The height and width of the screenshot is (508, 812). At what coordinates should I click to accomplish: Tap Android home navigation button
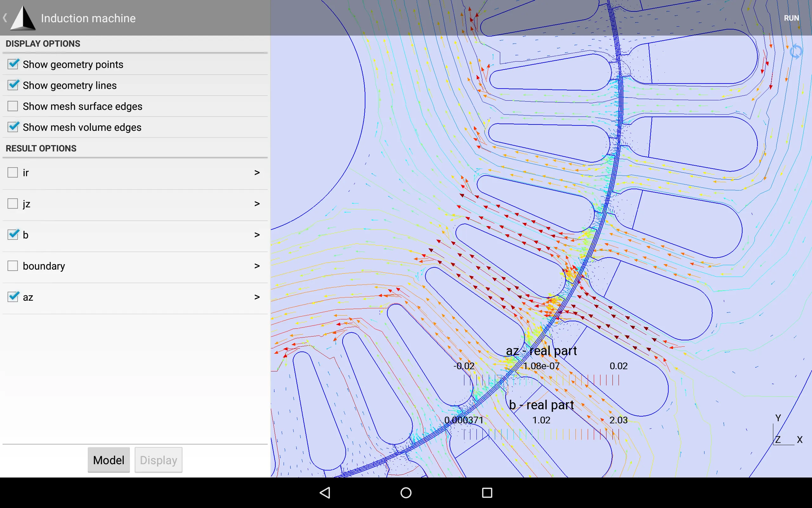406,492
